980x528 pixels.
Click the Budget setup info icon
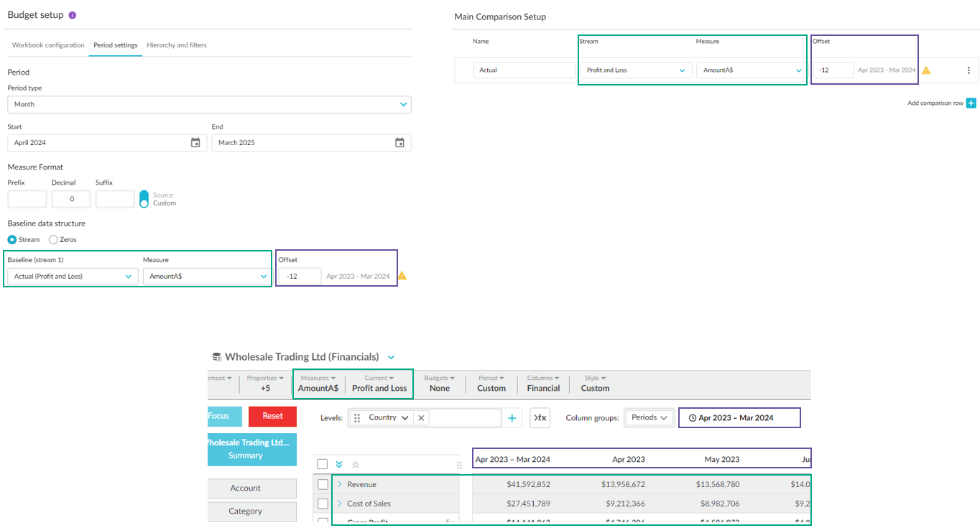point(73,15)
